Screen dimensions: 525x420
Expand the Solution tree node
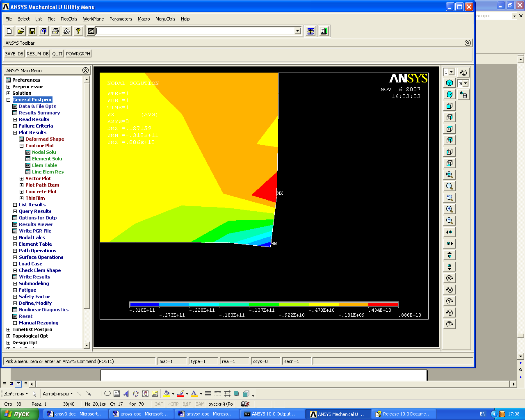(x=8, y=93)
